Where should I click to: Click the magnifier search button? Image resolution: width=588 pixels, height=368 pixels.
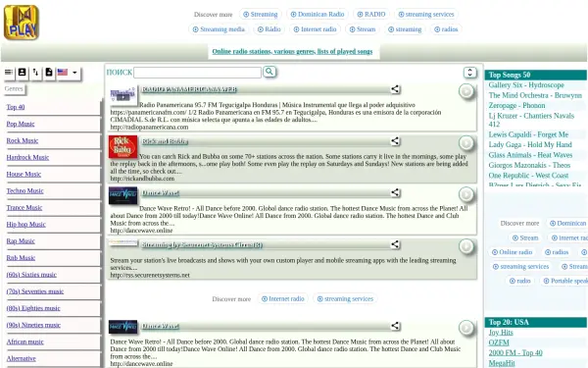269,72
